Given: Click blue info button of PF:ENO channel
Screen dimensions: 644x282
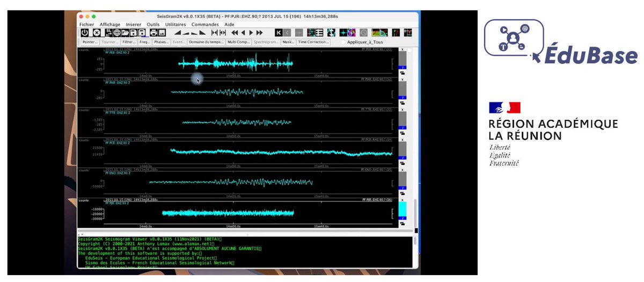Looking at the screenshot, I should pyautogui.click(x=402, y=188).
